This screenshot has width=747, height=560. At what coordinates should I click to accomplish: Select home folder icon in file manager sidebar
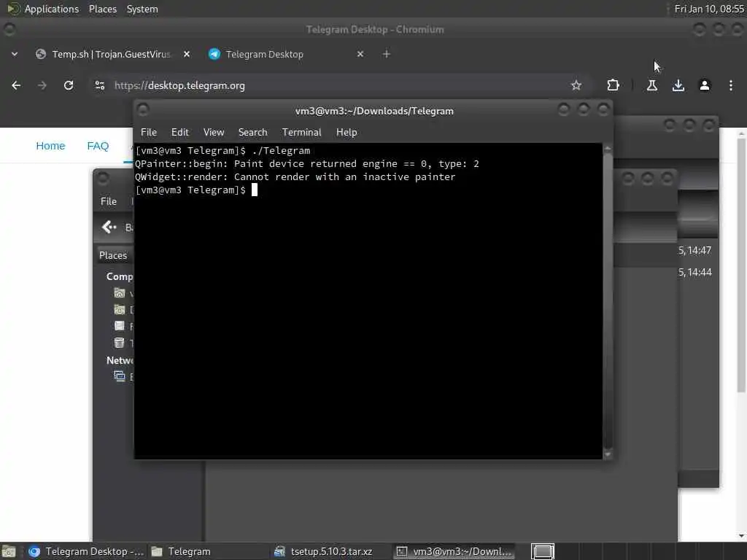point(120,293)
